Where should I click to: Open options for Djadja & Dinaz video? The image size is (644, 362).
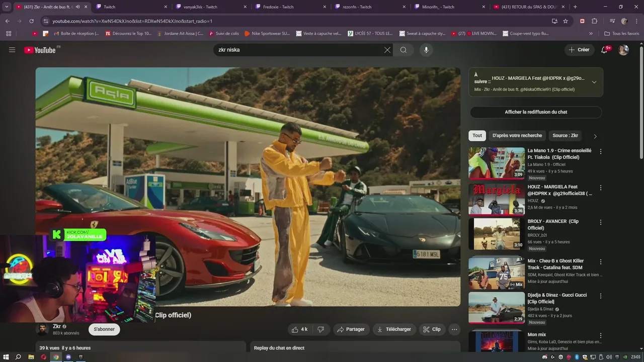(x=600, y=296)
